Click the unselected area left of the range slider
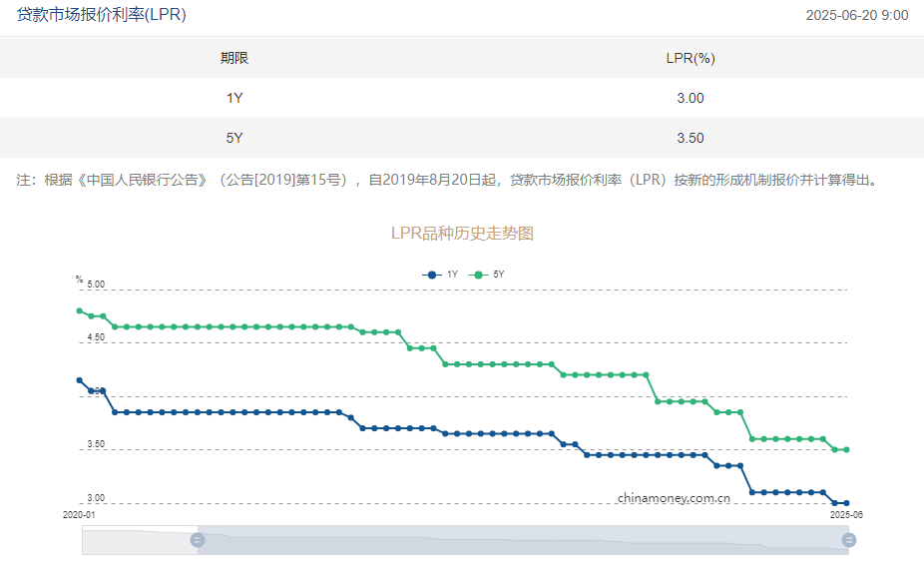924x577 pixels. [139, 540]
